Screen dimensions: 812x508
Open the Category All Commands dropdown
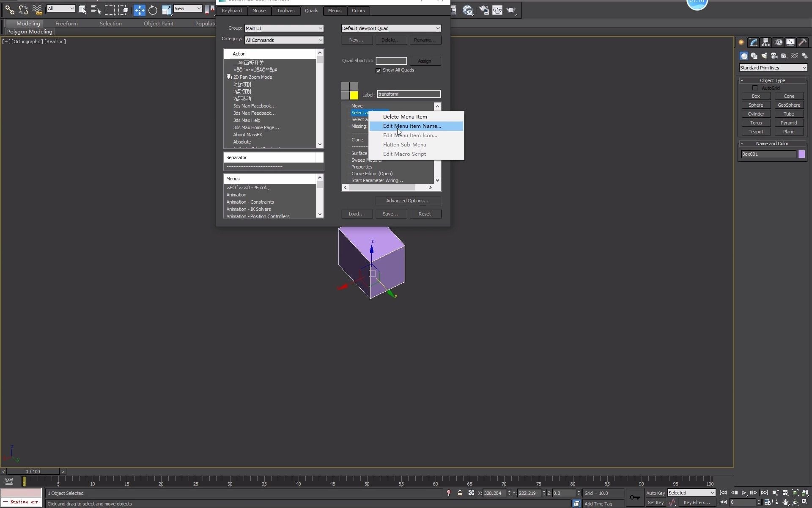[x=284, y=40]
